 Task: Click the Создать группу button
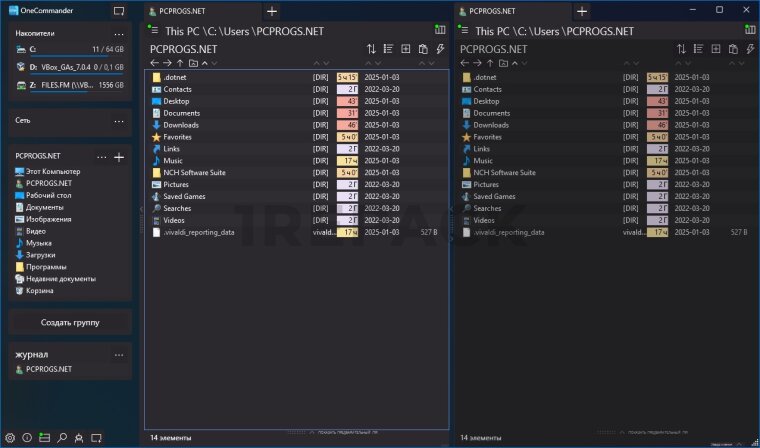[x=70, y=322]
